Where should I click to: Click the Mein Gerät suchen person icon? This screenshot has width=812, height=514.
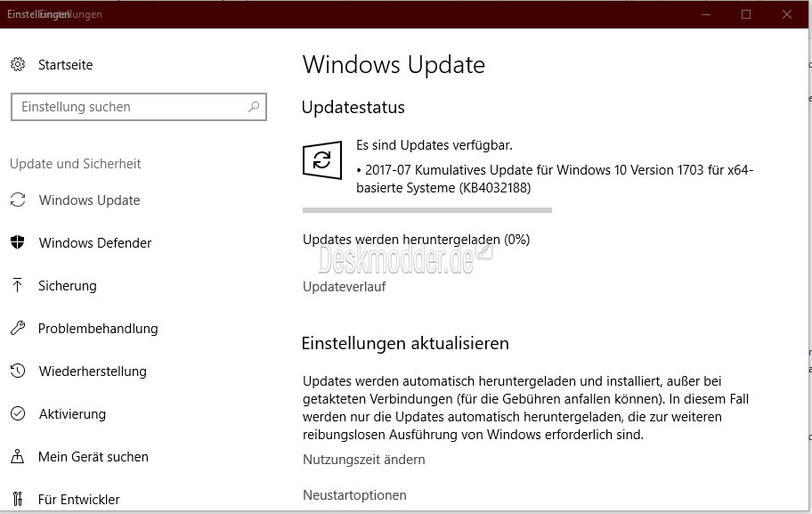[x=18, y=456]
